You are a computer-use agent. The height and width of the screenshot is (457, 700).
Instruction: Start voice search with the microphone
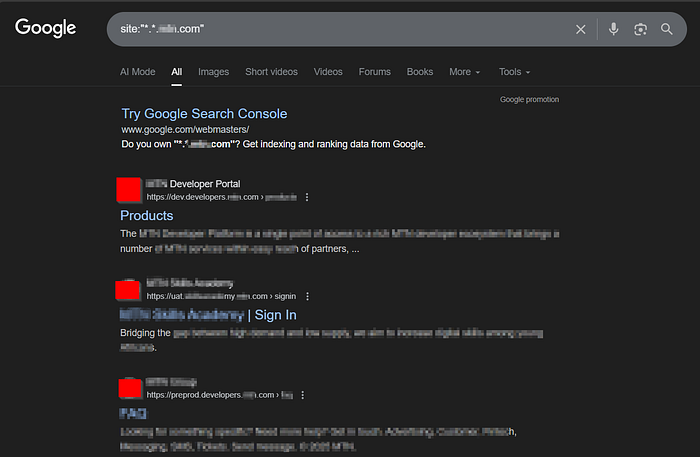tap(613, 29)
